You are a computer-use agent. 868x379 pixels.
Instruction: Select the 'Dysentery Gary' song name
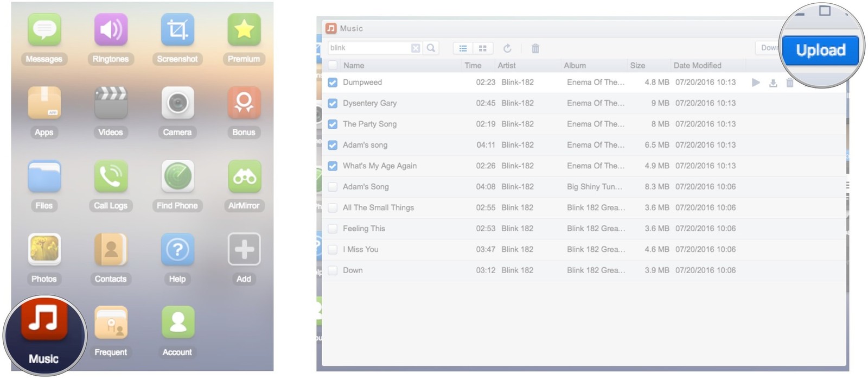pos(369,103)
